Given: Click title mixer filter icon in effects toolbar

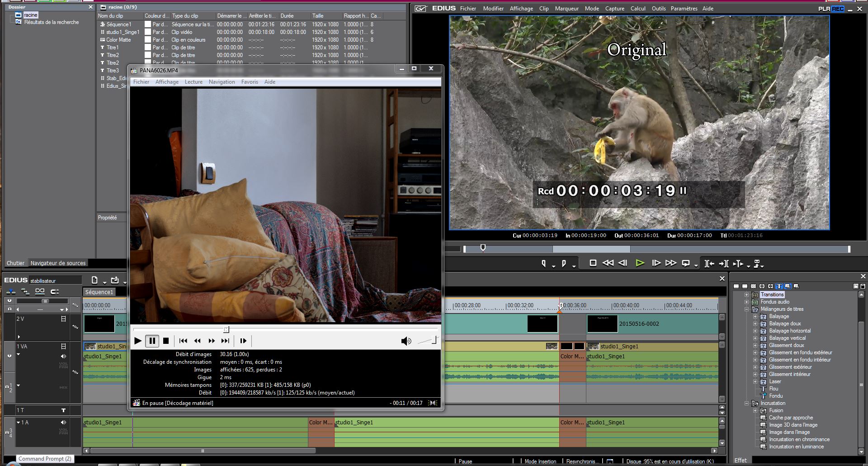Looking at the screenshot, I should click(779, 286).
